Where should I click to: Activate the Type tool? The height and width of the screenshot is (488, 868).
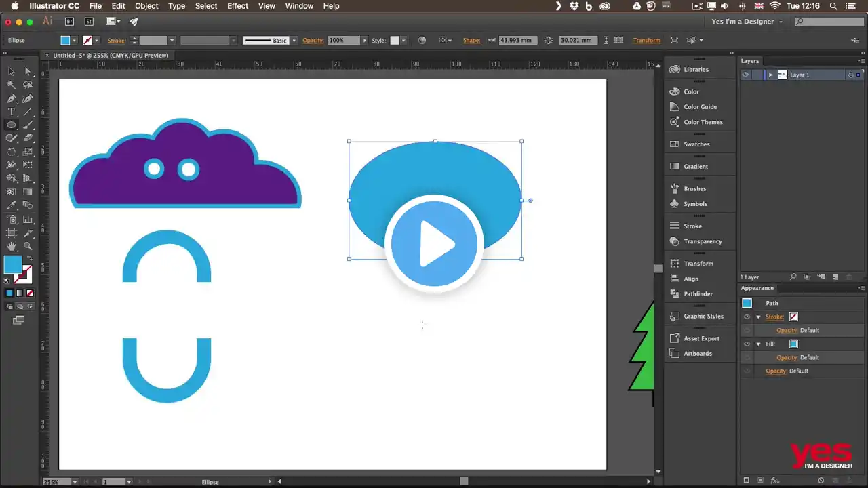[12, 112]
